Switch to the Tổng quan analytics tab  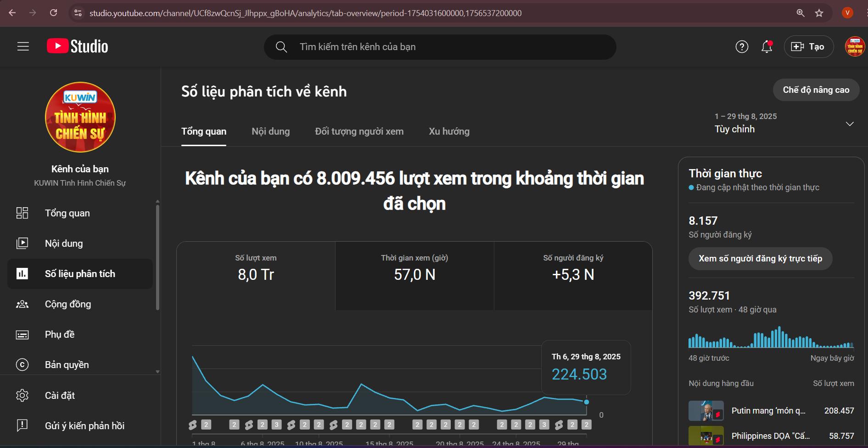[204, 131]
